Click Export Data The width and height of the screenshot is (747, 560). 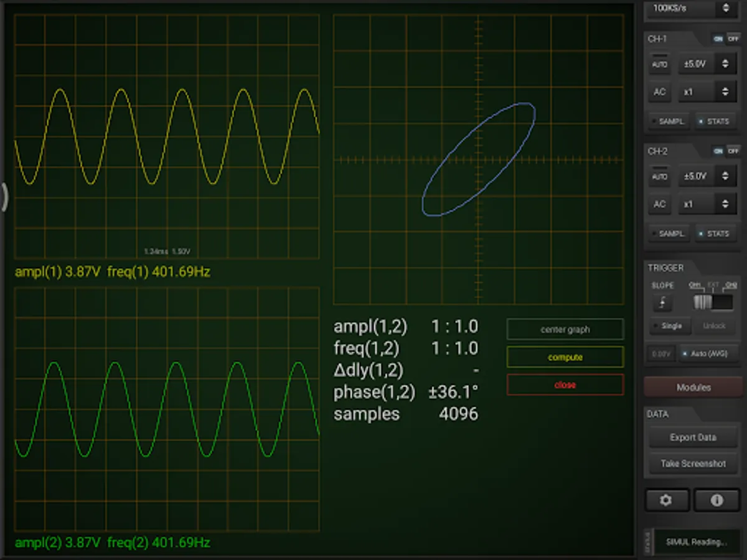point(693,437)
